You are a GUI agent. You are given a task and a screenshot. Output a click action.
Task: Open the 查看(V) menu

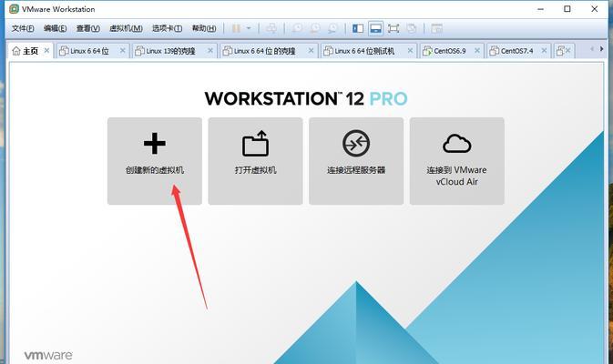tap(88, 28)
